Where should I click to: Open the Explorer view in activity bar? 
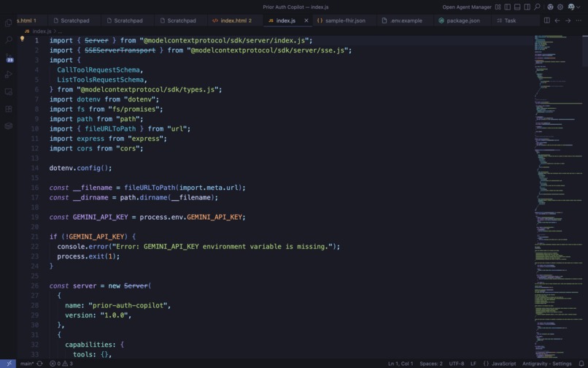click(8, 23)
